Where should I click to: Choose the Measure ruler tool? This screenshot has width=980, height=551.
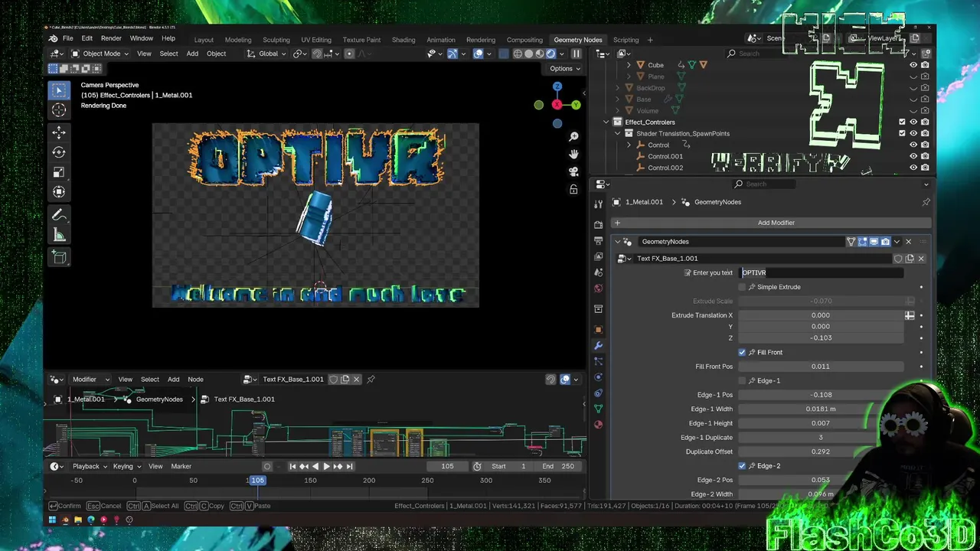coord(59,235)
